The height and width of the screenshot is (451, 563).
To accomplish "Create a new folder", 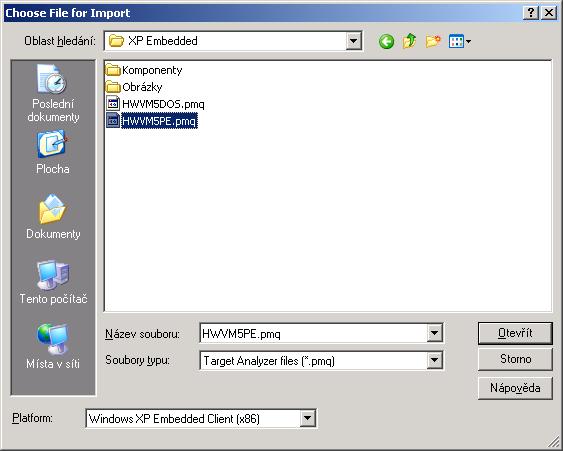I will click(433, 41).
